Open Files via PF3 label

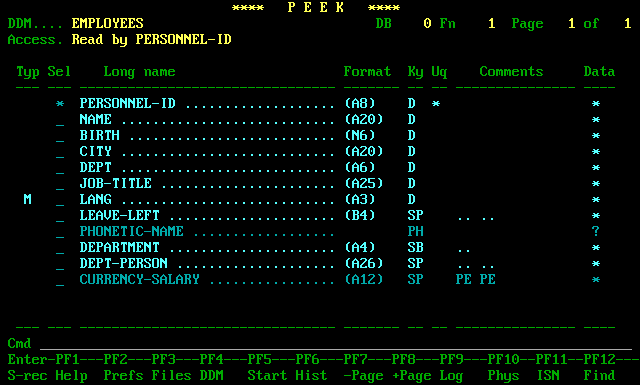pyautogui.click(x=171, y=375)
